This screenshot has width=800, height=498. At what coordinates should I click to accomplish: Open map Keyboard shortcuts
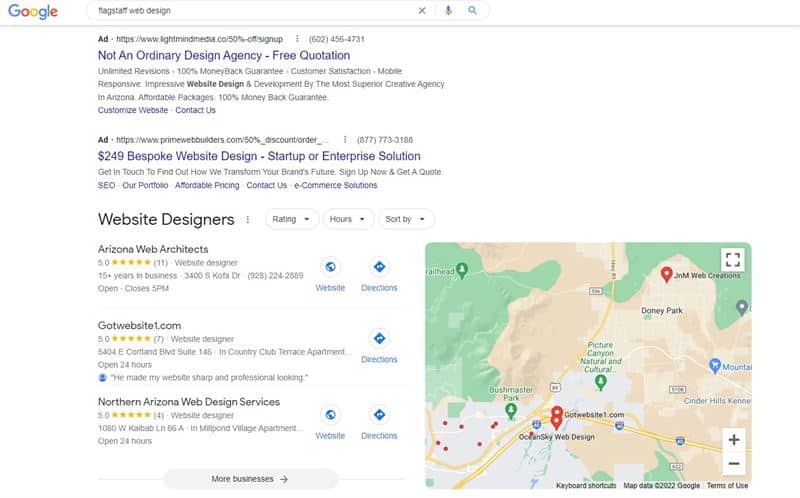click(586, 486)
